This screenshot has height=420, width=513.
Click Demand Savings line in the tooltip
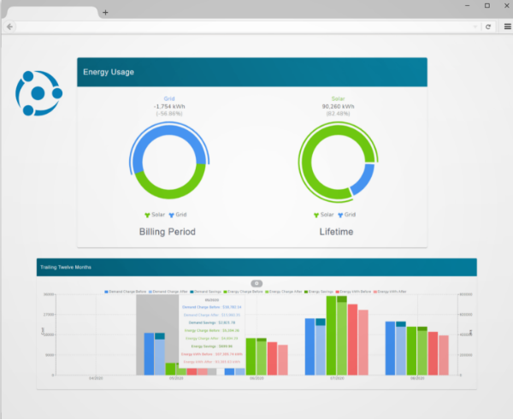click(212, 322)
